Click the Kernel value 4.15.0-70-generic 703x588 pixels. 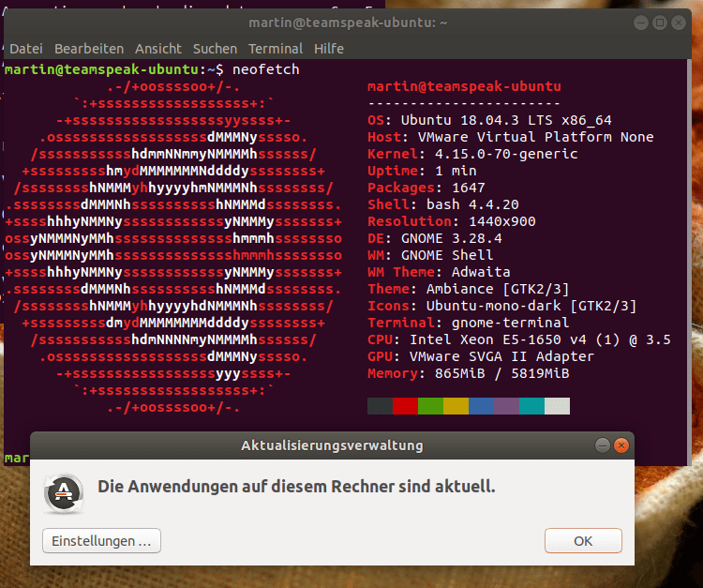coord(506,154)
